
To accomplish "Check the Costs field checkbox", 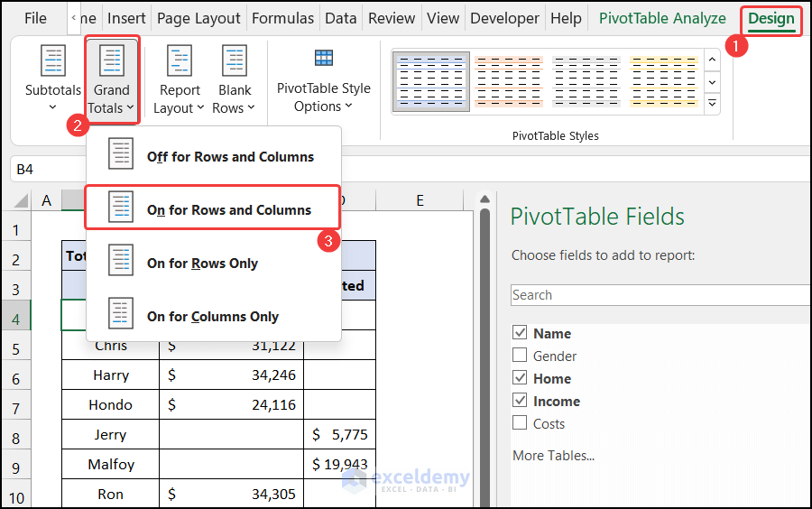I will 520,423.
